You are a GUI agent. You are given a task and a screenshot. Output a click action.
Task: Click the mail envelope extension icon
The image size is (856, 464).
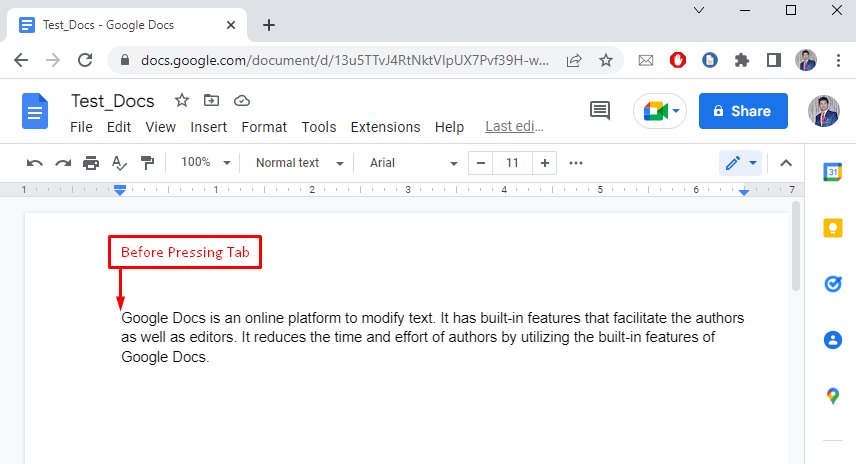coord(646,60)
